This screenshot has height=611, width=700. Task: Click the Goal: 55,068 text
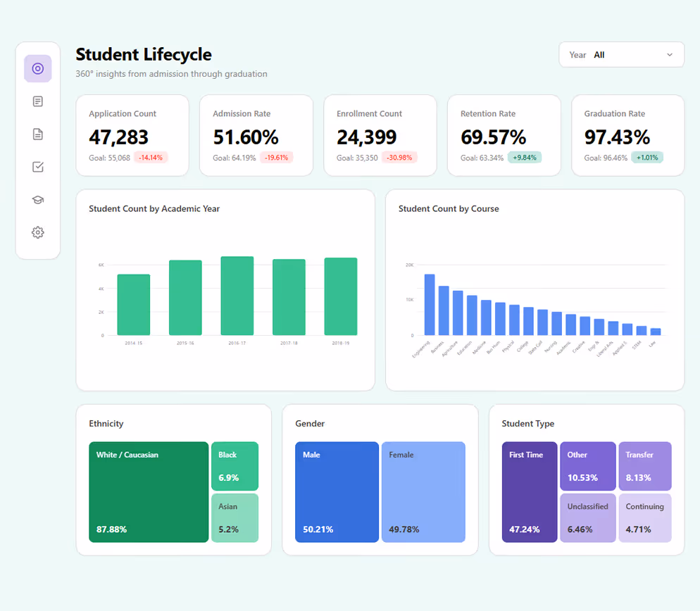click(x=109, y=158)
